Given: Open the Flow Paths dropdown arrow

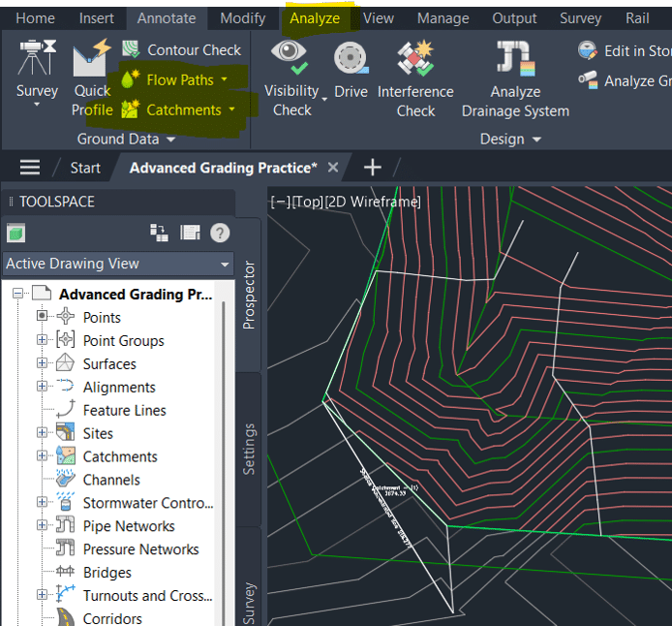Looking at the screenshot, I should coord(224,79).
